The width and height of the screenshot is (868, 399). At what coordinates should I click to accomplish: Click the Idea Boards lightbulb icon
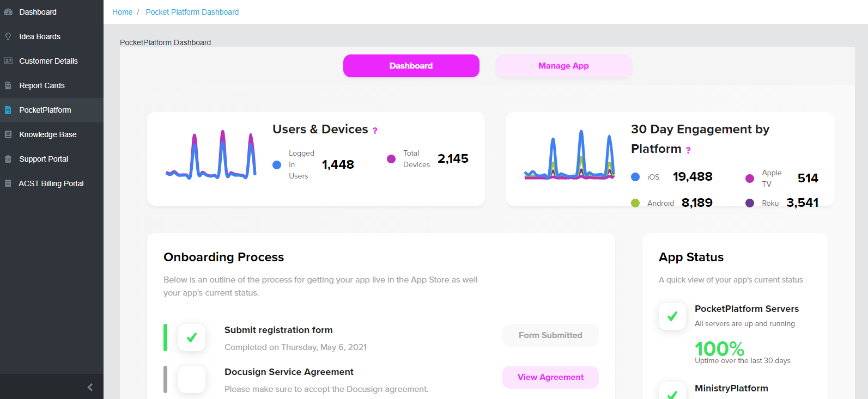pos(8,36)
